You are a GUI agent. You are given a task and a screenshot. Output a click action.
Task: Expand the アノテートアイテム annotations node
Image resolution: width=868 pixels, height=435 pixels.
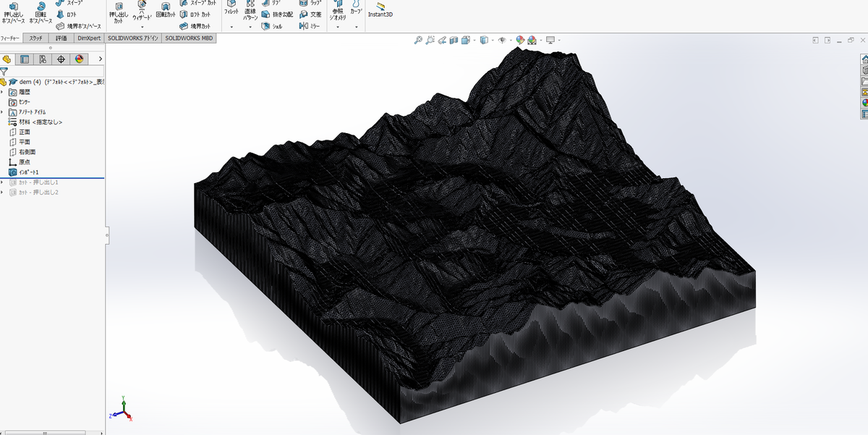[2, 113]
